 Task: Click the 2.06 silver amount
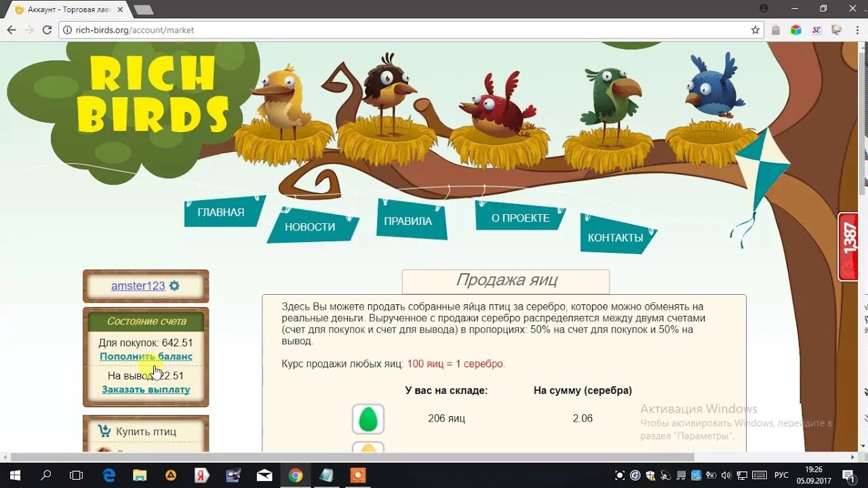click(583, 419)
